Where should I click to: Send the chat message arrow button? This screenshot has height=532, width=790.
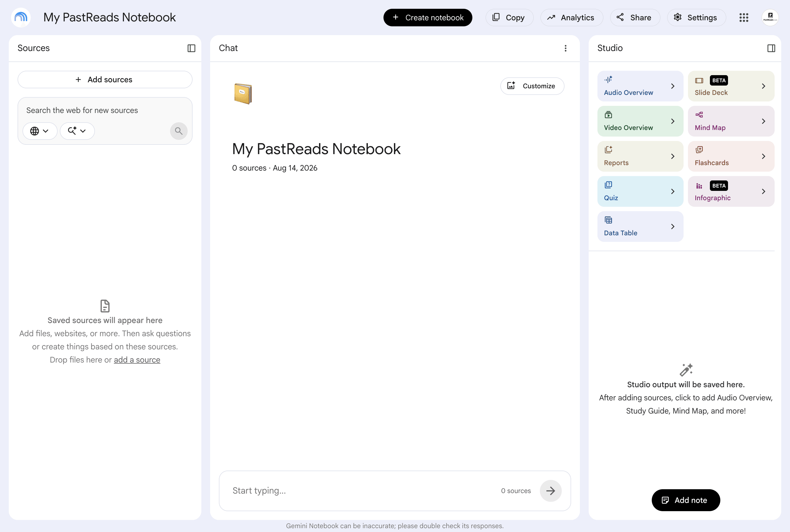point(551,491)
